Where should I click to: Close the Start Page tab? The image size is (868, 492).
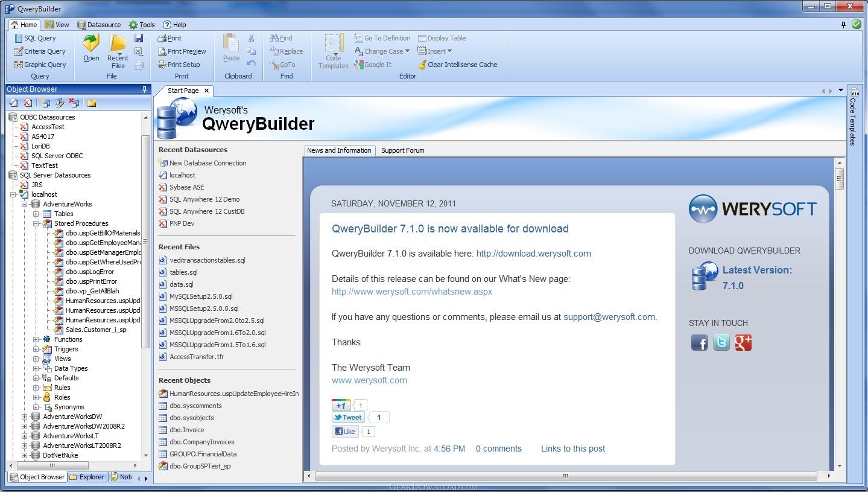pyautogui.click(x=206, y=91)
